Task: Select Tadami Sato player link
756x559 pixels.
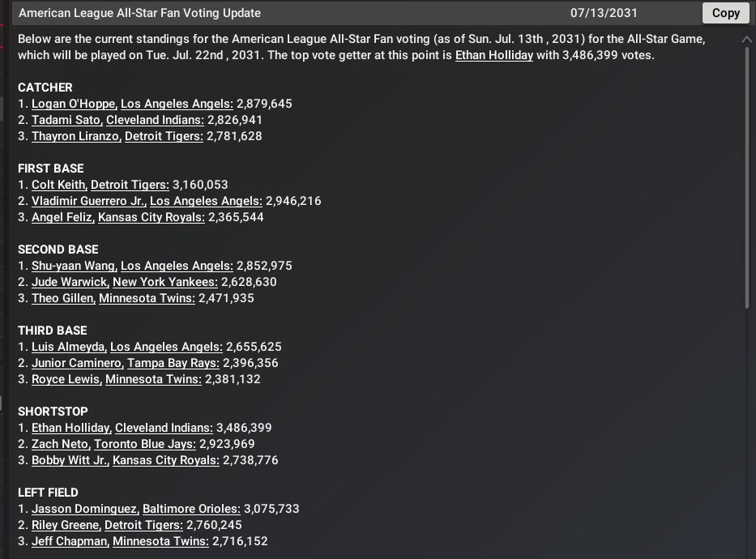Action: click(x=66, y=120)
